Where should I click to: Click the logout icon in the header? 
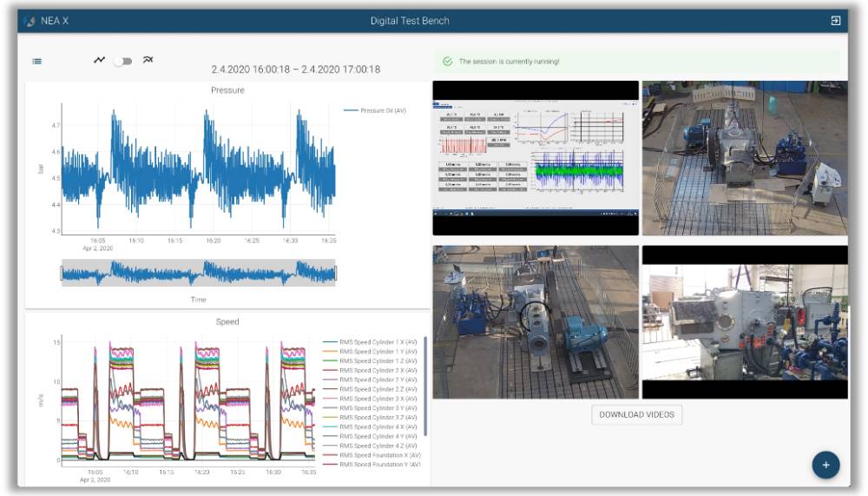pos(836,21)
